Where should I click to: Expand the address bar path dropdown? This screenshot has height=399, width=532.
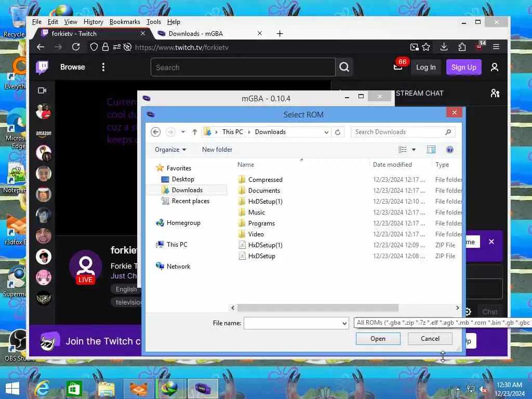326,132
